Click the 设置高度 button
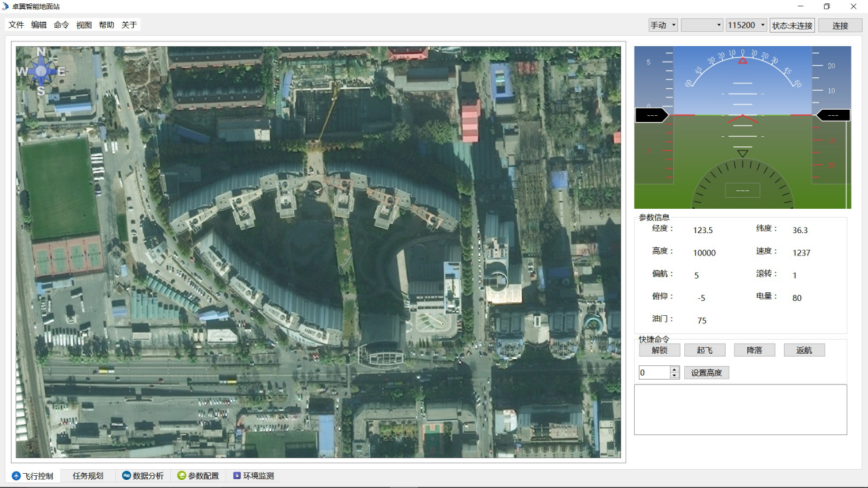 pyautogui.click(x=706, y=373)
